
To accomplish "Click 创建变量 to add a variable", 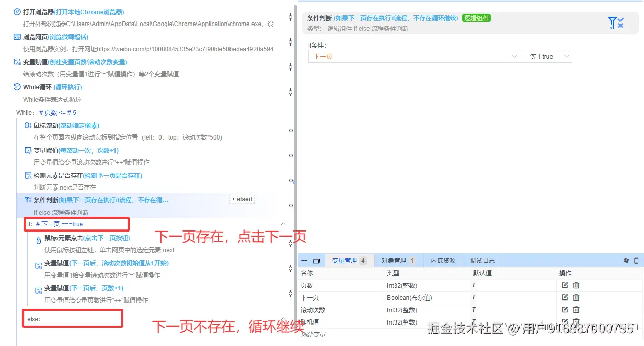I will point(313,334).
